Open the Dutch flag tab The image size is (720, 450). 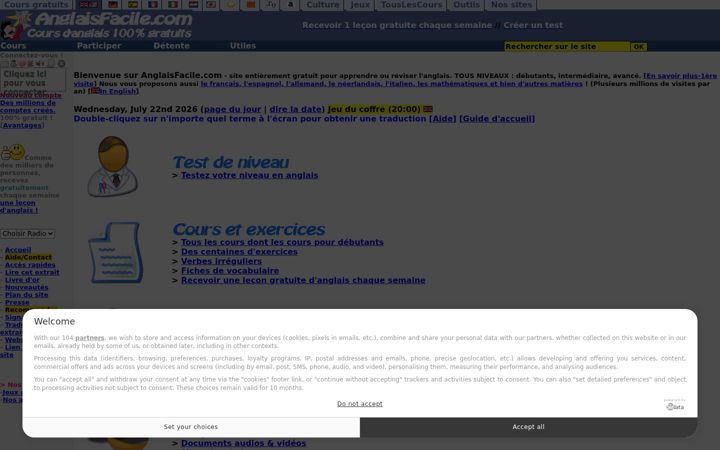[193, 5]
